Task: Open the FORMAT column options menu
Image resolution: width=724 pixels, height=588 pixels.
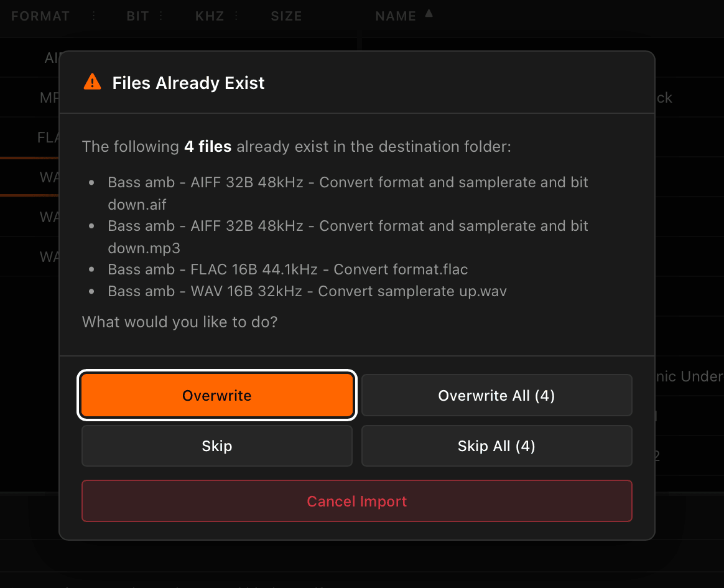Action: click(94, 16)
